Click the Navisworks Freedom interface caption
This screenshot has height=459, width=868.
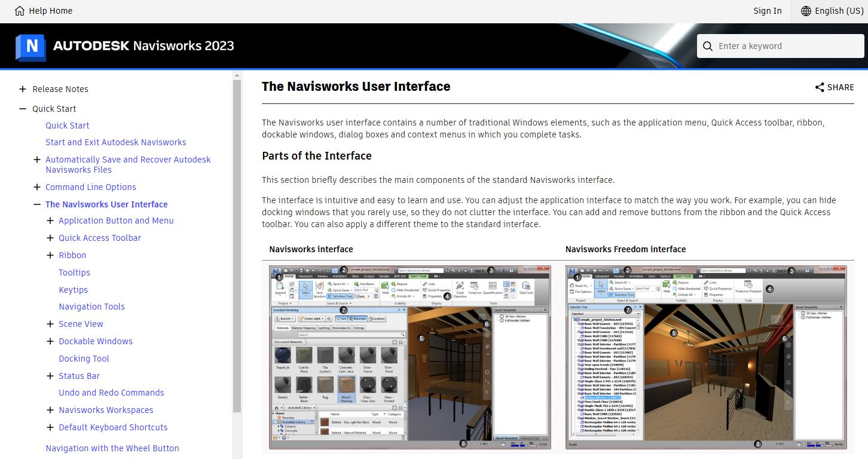coord(626,249)
